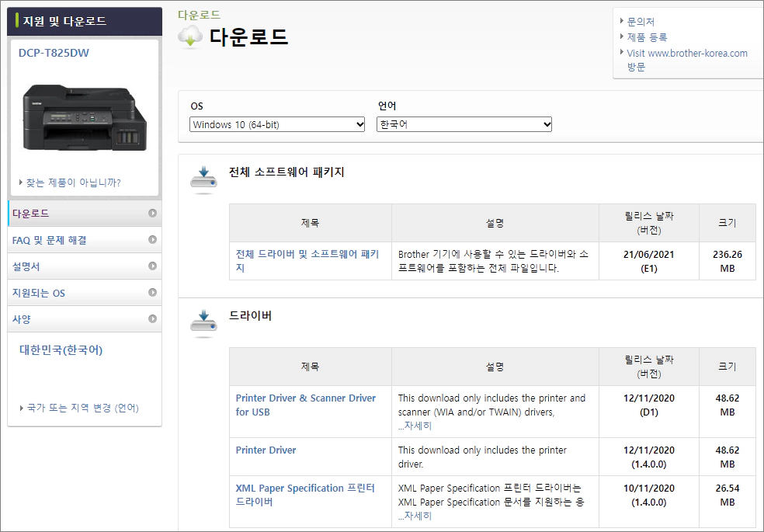Click the 드라이버 section heading

click(250, 315)
